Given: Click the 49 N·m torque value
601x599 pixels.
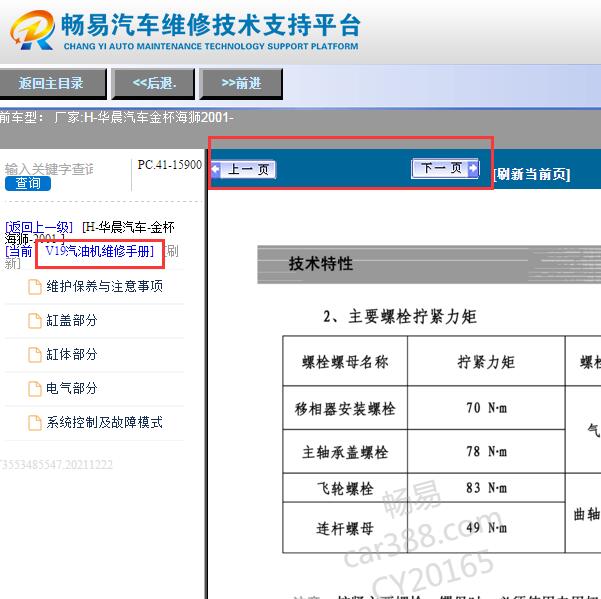Looking at the screenshot, I should pos(486,528).
